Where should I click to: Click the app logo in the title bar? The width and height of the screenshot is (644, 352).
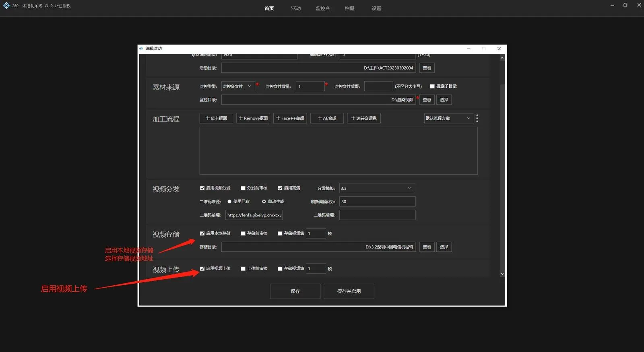coord(6,6)
